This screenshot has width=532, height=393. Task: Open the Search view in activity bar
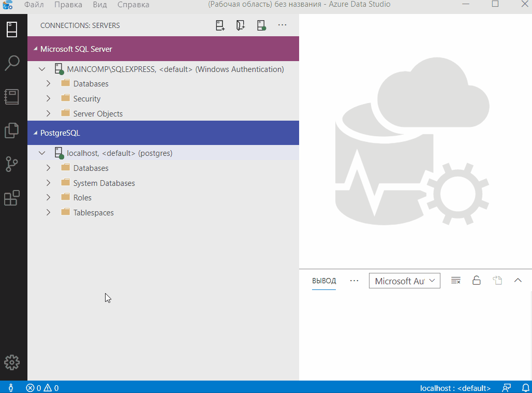(x=12, y=63)
